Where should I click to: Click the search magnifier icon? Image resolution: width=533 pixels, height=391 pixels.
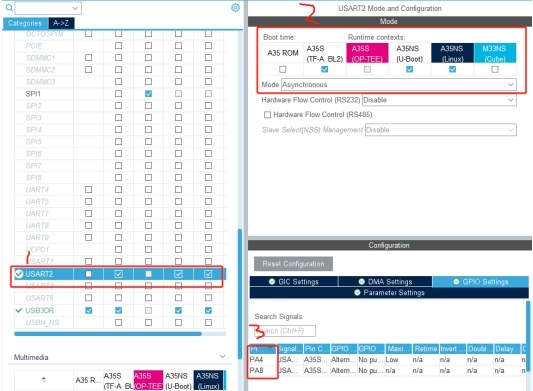pos(9,7)
